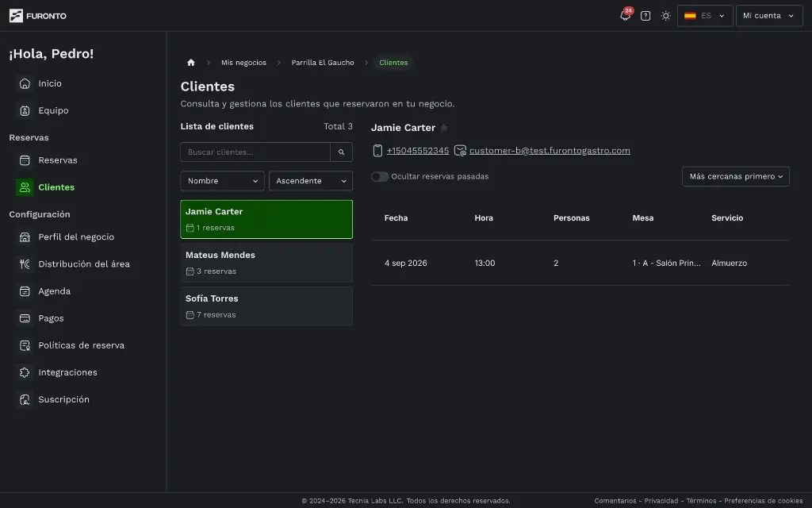This screenshot has width=812, height=508.
Task: Click the 4 sep 2026 date cell
Action: coord(405,264)
